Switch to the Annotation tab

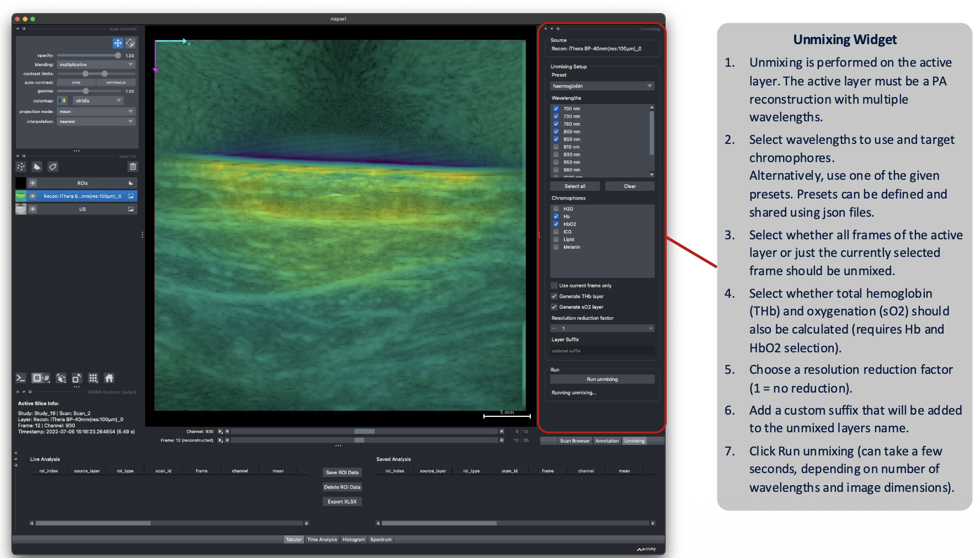click(x=607, y=441)
